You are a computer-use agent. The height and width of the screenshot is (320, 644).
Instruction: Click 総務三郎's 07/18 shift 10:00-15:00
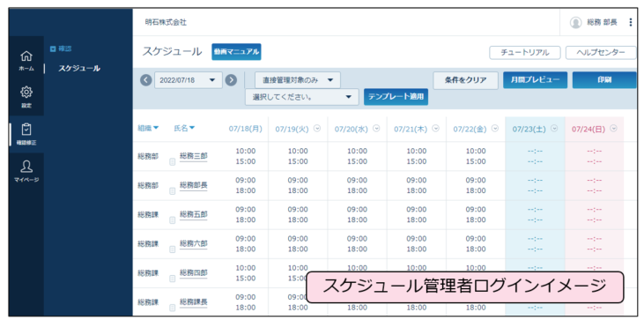pyautogui.click(x=246, y=156)
